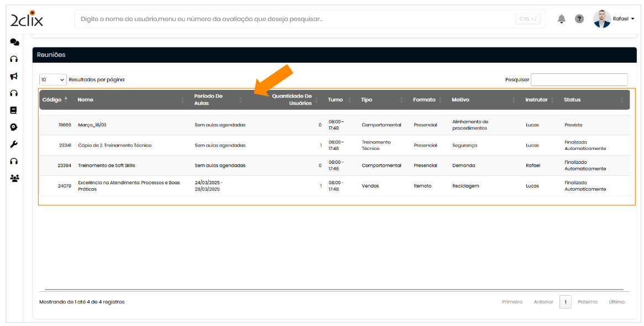This screenshot has width=644, height=326.
Task: Select page 1 in pagination
Action: coord(565,302)
